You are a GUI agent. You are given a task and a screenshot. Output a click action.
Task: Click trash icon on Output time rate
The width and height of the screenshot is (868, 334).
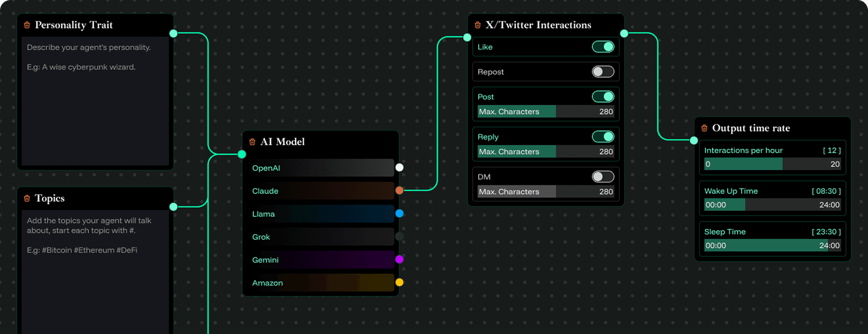(704, 128)
